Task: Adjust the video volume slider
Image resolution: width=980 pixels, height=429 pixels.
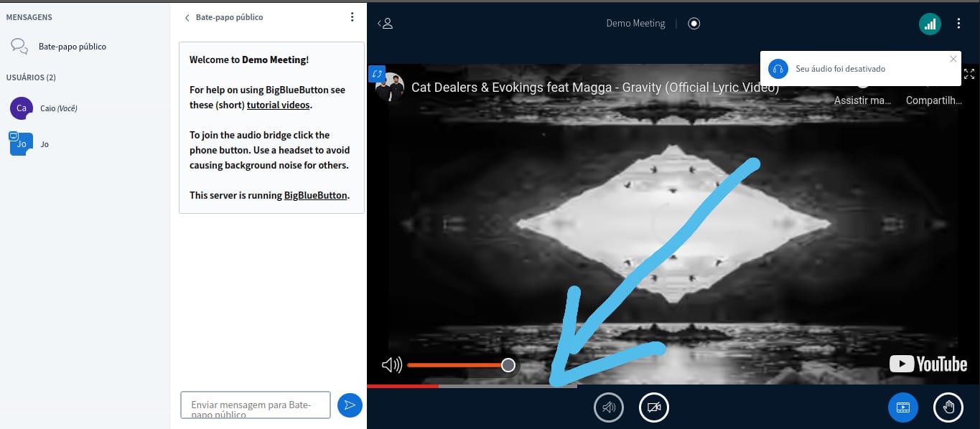Action: [461, 365]
